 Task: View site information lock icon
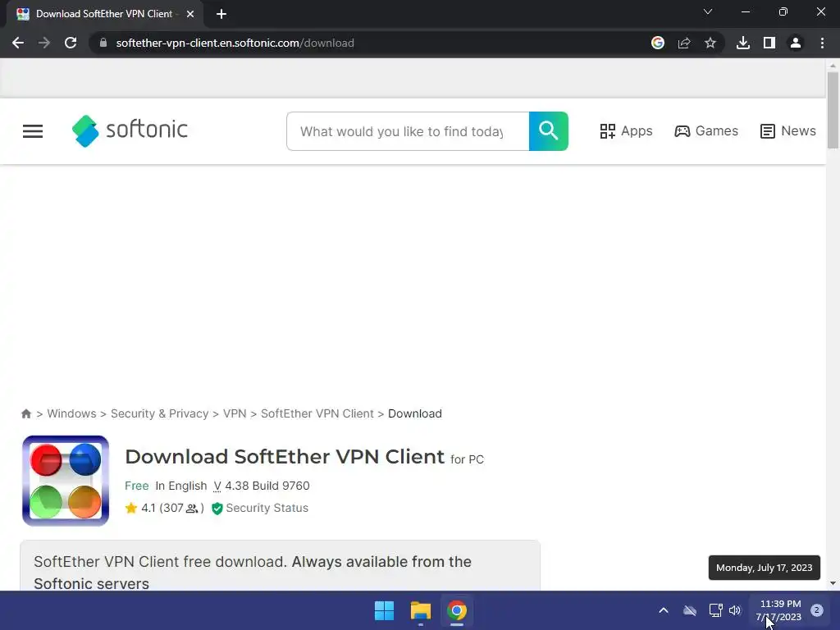pos(103,43)
